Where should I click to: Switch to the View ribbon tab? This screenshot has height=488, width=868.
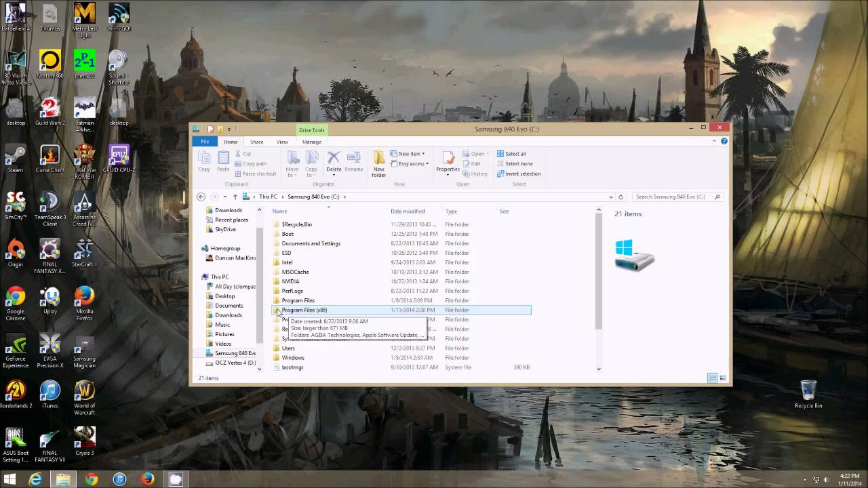[282, 142]
